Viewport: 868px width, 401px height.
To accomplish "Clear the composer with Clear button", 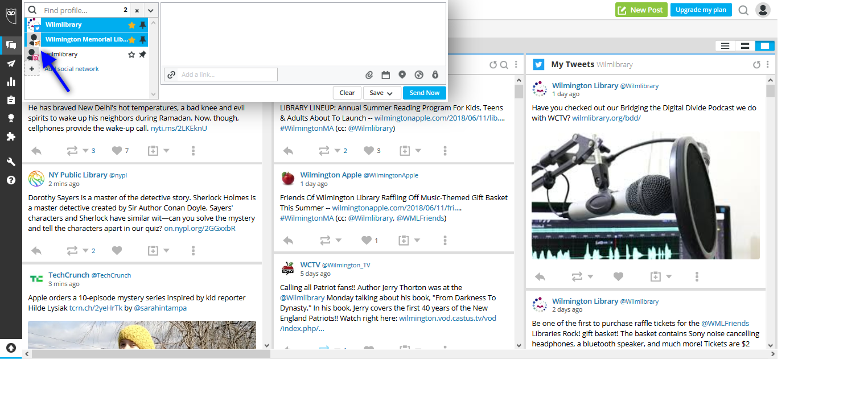I will (347, 93).
